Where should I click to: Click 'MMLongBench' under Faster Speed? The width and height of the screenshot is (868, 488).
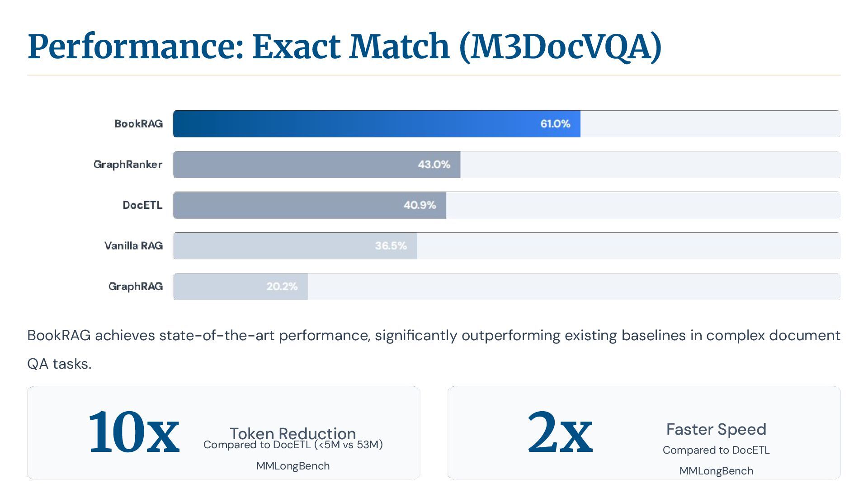(x=716, y=471)
